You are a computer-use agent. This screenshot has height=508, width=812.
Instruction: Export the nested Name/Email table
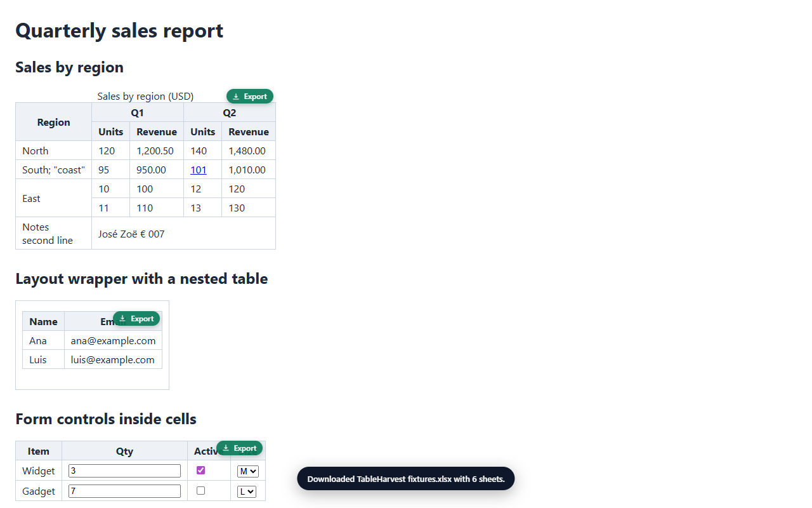click(136, 319)
